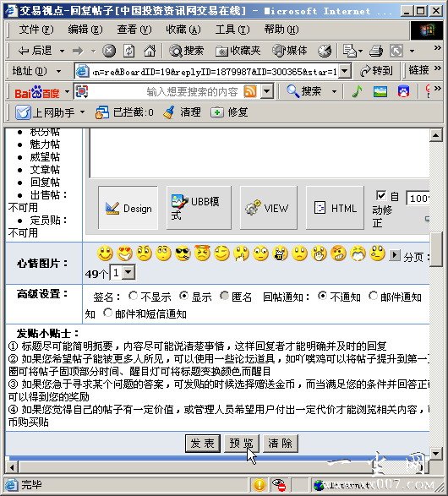
Task: Choose 邮件通知 reply notification option
Action: coord(374,296)
